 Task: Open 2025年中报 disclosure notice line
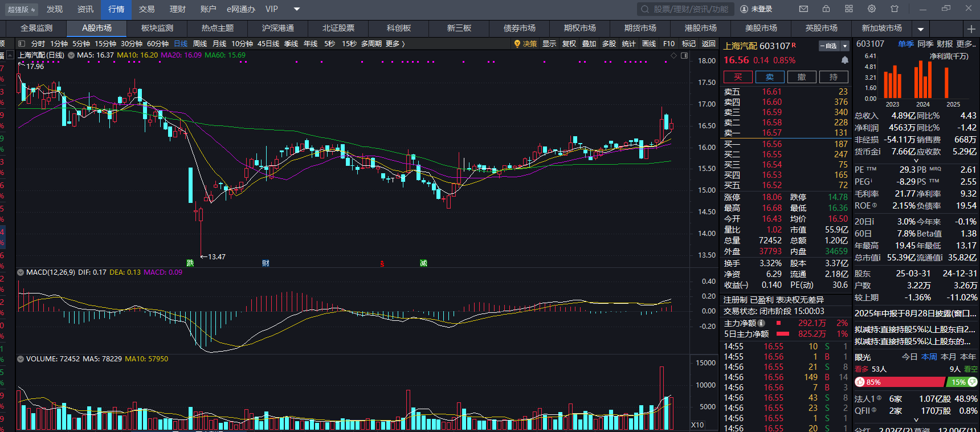(915, 313)
